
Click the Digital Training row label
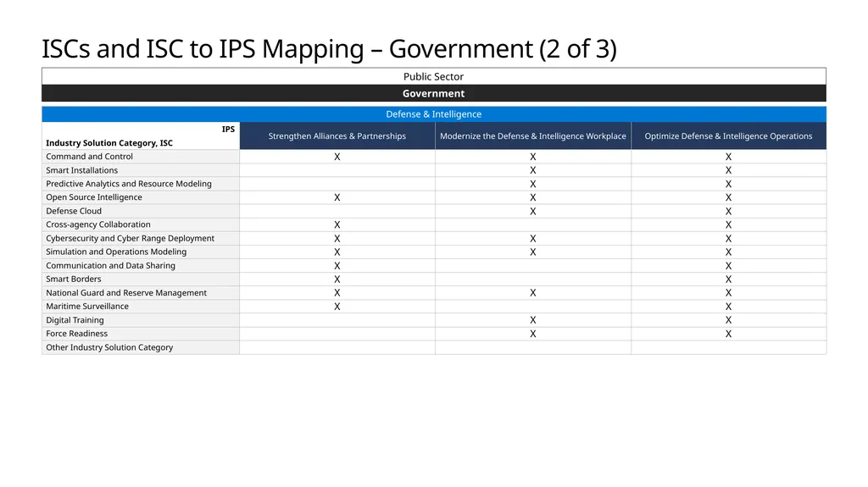[x=75, y=320]
